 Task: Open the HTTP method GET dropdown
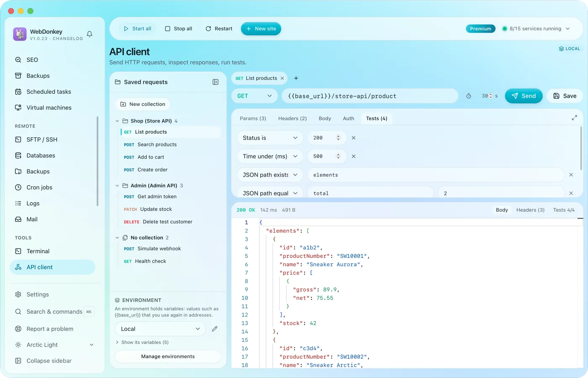[255, 96]
